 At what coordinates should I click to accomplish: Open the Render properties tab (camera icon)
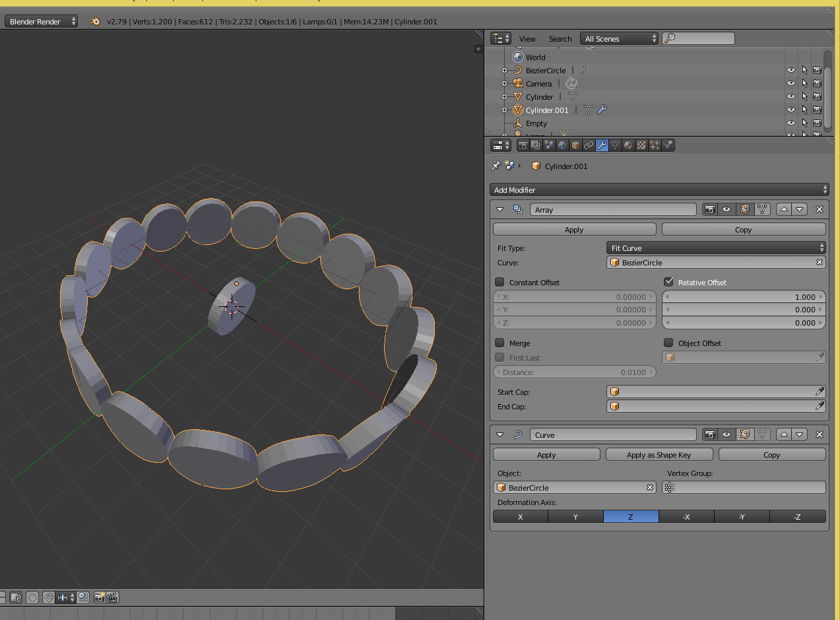[523, 145]
